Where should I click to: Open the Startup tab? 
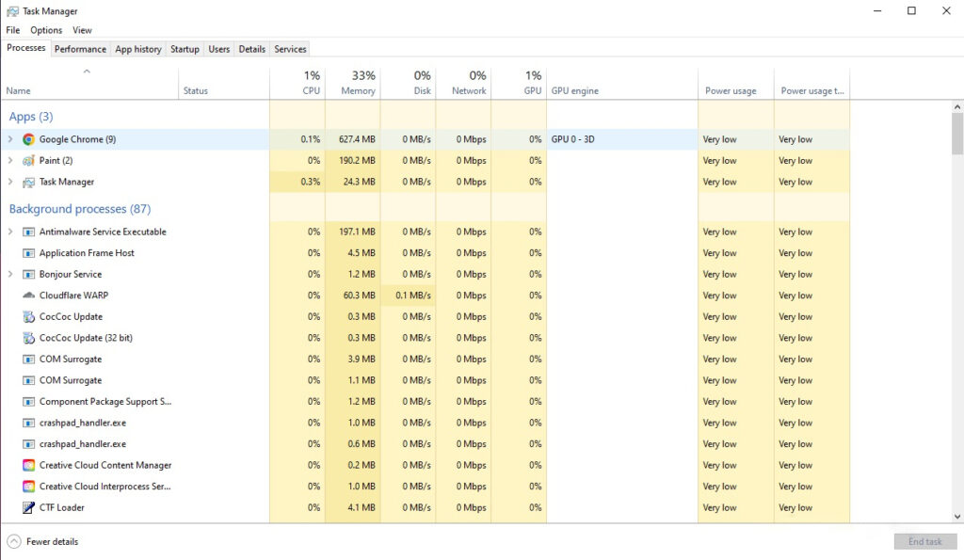(x=185, y=49)
